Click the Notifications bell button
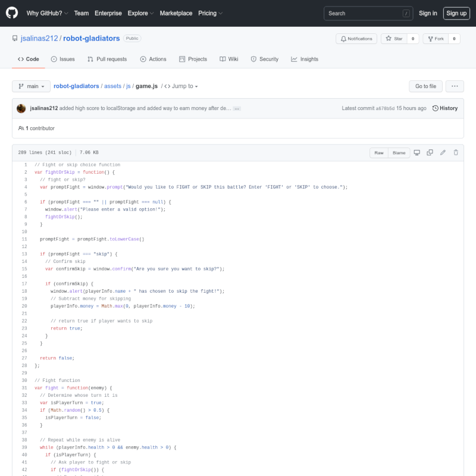Image resolution: width=476 pixels, height=476 pixels. 356,39
